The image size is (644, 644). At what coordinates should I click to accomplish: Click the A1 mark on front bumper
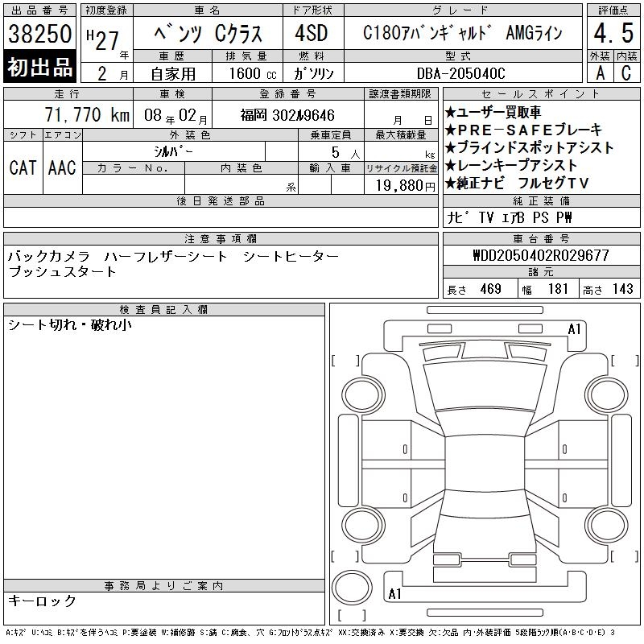574,329
